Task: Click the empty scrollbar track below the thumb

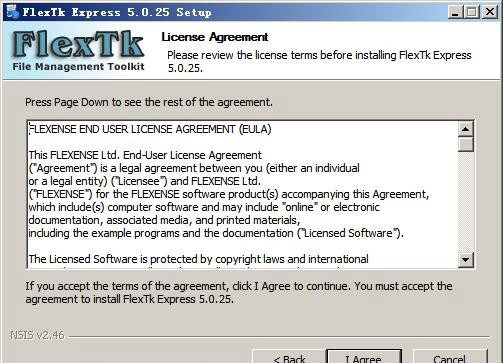Action: (x=466, y=202)
